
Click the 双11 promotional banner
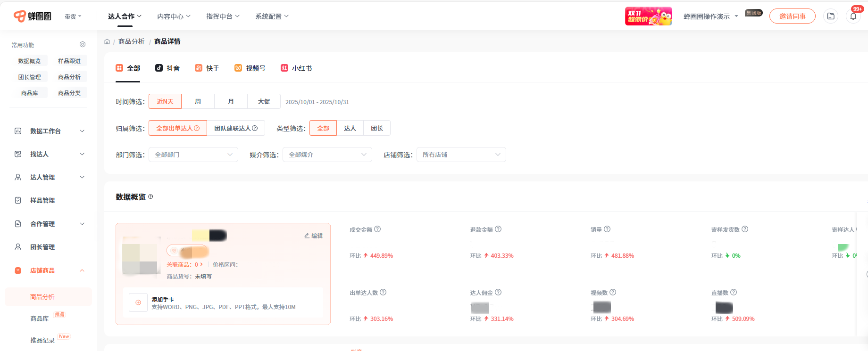(648, 16)
